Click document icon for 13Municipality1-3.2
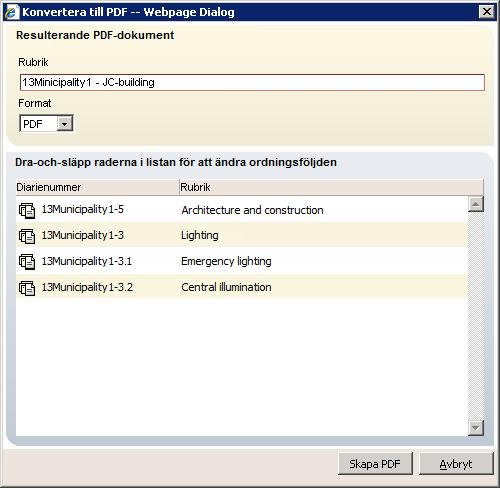This screenshot has height=488, width=500. [x=27, y=288]
